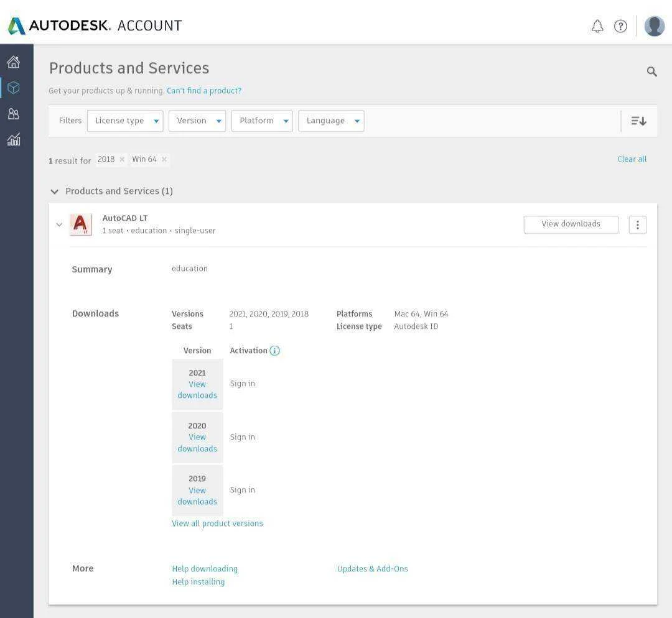Click View downloads for version 2020
The height and width of the screenshot is (618, 672).
(x=197, y=443)
